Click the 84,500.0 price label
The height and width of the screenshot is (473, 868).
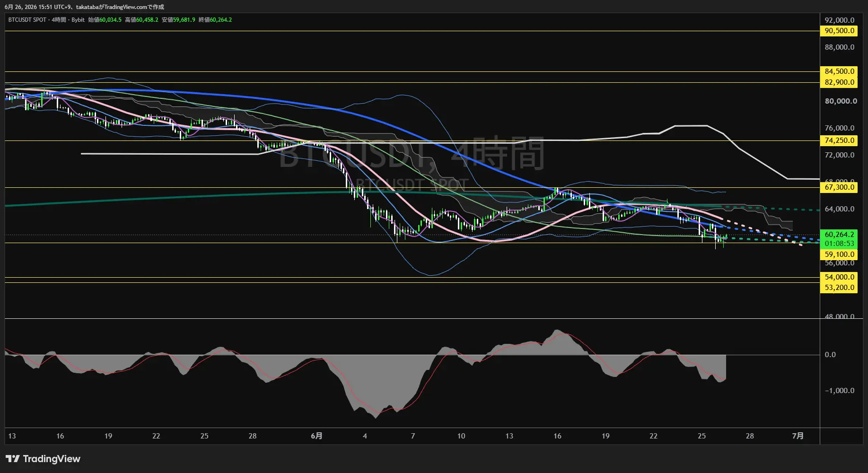click(x=839, y=71)
